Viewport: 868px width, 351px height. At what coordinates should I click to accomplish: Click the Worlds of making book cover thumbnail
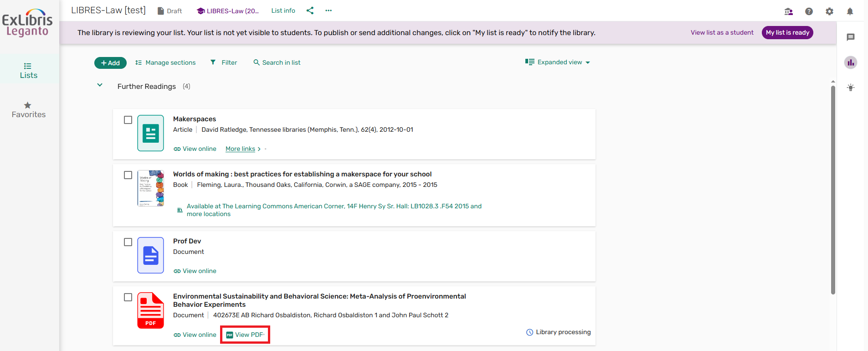click(150, 188)
